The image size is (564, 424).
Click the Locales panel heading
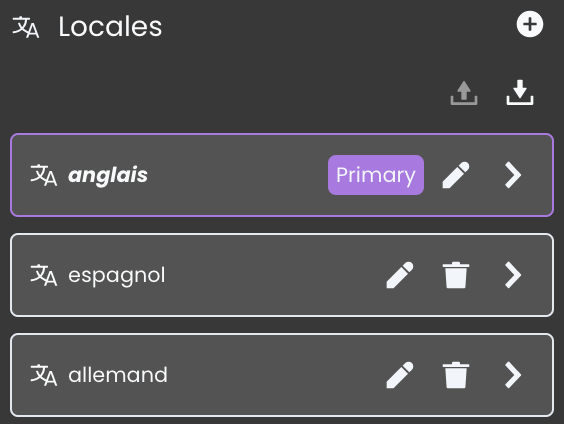[x=110, y=27]
